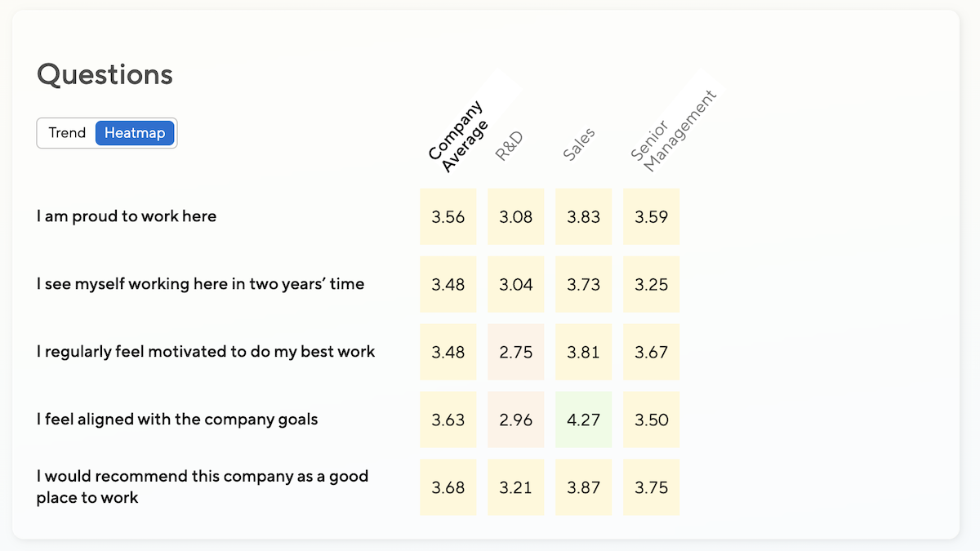Select the Sales column header

[579, 144]
